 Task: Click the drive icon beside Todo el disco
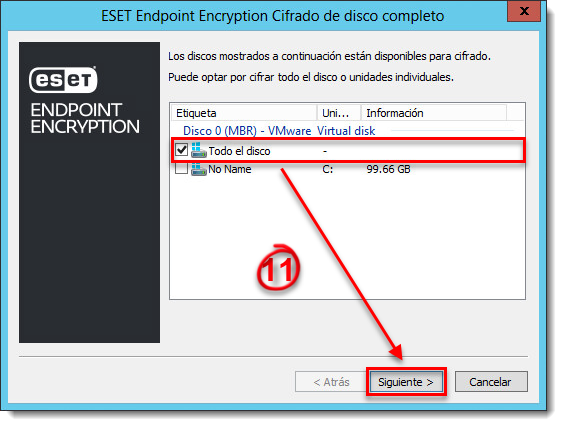tap(199, 150)
